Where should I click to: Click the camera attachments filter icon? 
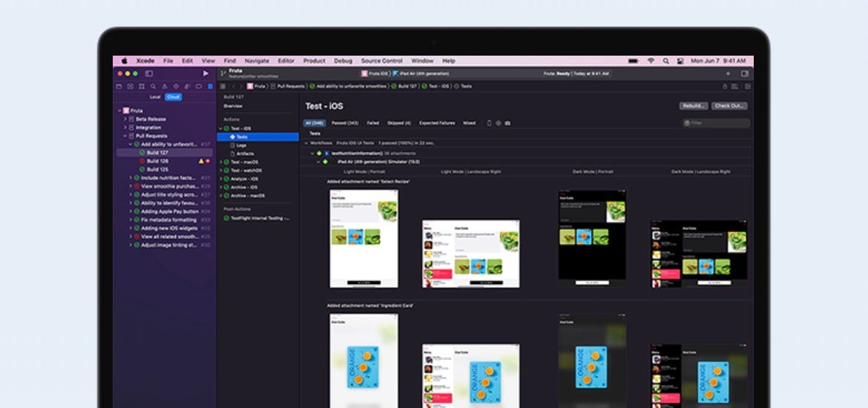507,123
